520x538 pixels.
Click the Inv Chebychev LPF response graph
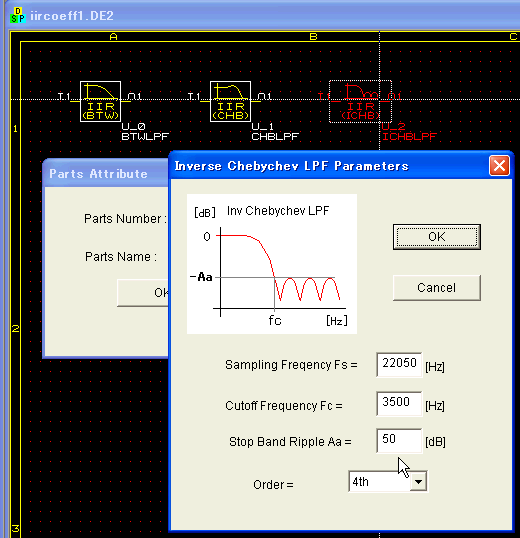point(272,264)
